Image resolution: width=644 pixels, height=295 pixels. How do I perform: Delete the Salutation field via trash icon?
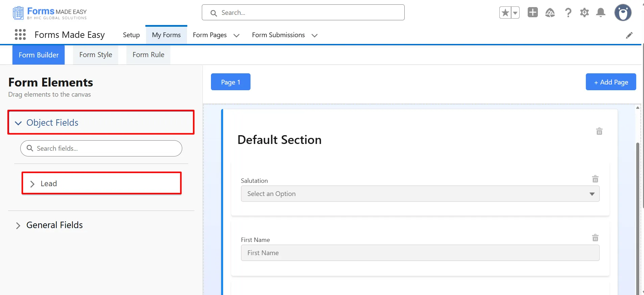coord(595,179)
